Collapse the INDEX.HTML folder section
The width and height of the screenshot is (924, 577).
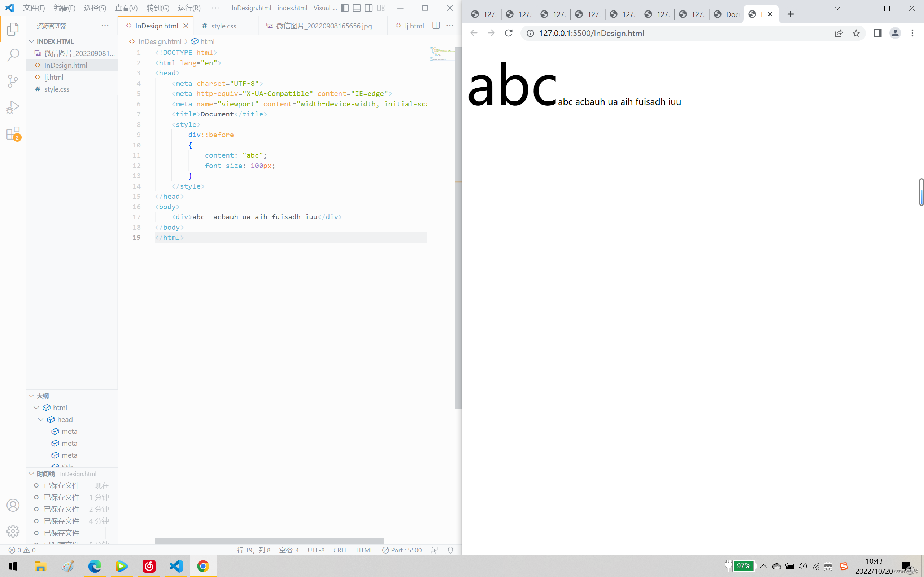point(32,41)
